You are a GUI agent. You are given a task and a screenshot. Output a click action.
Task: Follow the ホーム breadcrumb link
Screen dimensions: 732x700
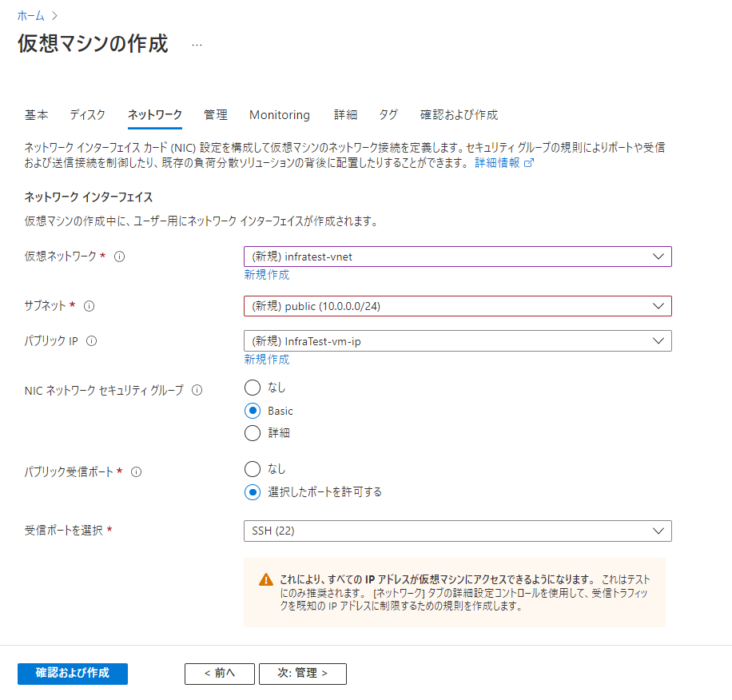click(31, 16)
